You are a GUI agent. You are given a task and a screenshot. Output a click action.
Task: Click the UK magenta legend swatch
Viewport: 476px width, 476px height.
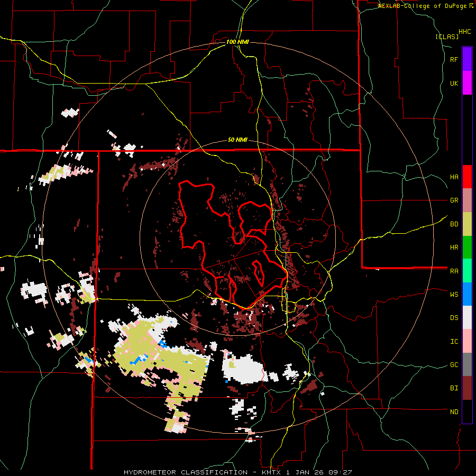467,83
